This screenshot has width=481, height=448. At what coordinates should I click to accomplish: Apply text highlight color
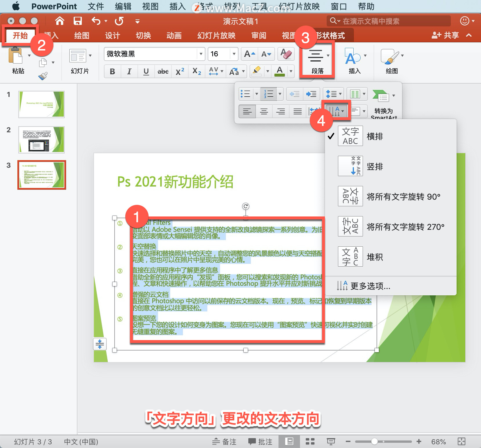[x=256, y=71]
